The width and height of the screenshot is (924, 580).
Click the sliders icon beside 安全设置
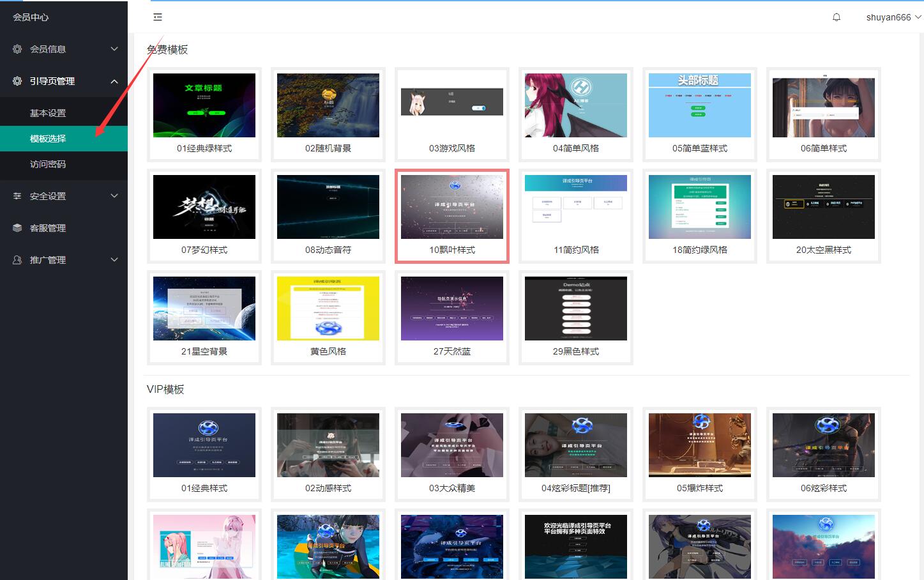[17, 196]
